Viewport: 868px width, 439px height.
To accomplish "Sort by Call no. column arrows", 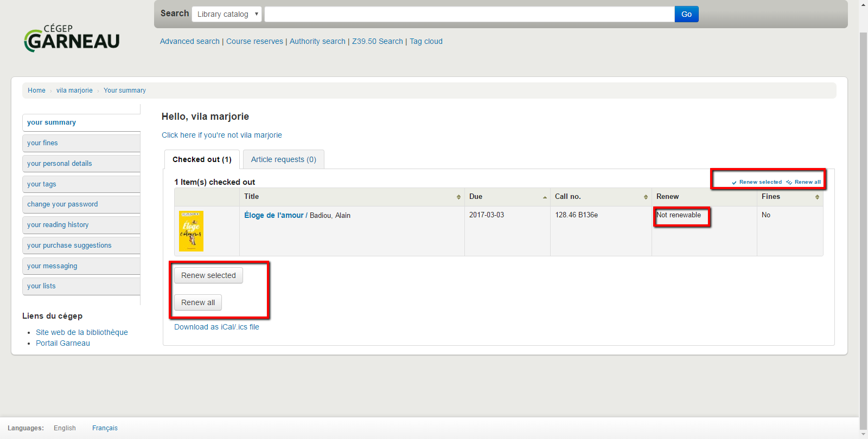I will 646,197.
